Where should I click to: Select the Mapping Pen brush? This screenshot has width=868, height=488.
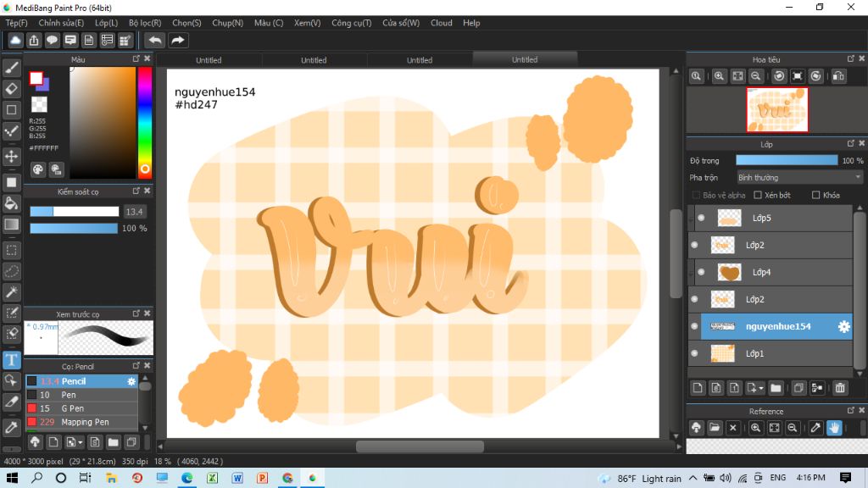coord(81,422)
